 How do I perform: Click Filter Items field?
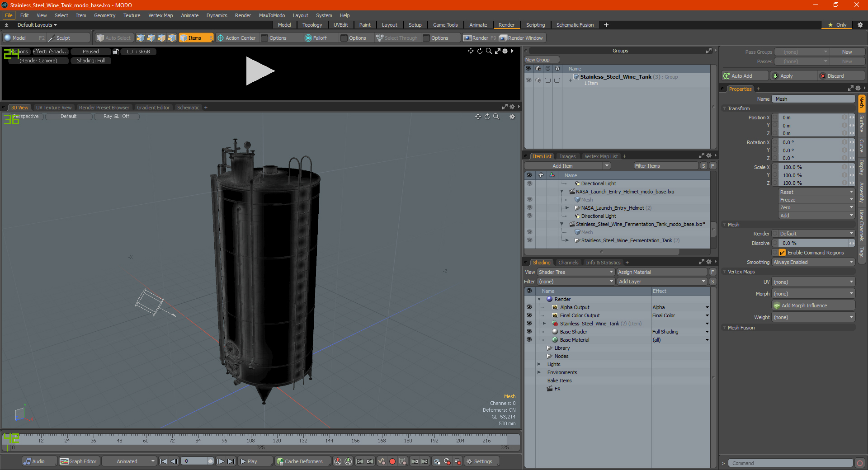665,166
